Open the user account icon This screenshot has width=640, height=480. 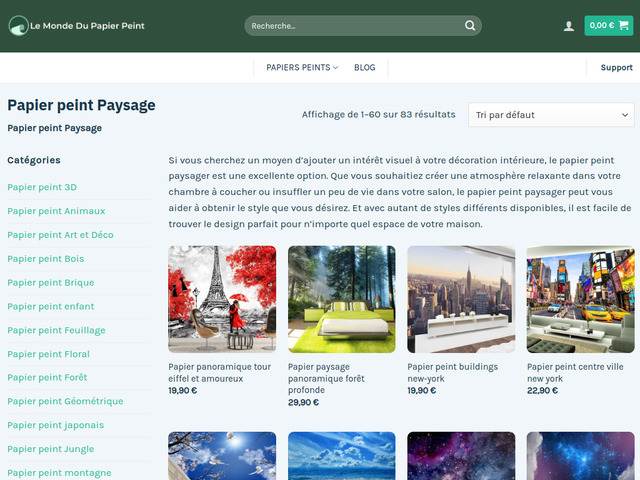tap(569, 26)
